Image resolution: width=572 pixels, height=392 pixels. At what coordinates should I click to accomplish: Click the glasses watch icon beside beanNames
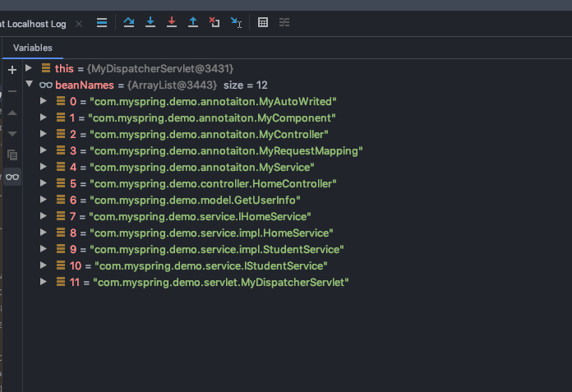(x=46, y=85)
